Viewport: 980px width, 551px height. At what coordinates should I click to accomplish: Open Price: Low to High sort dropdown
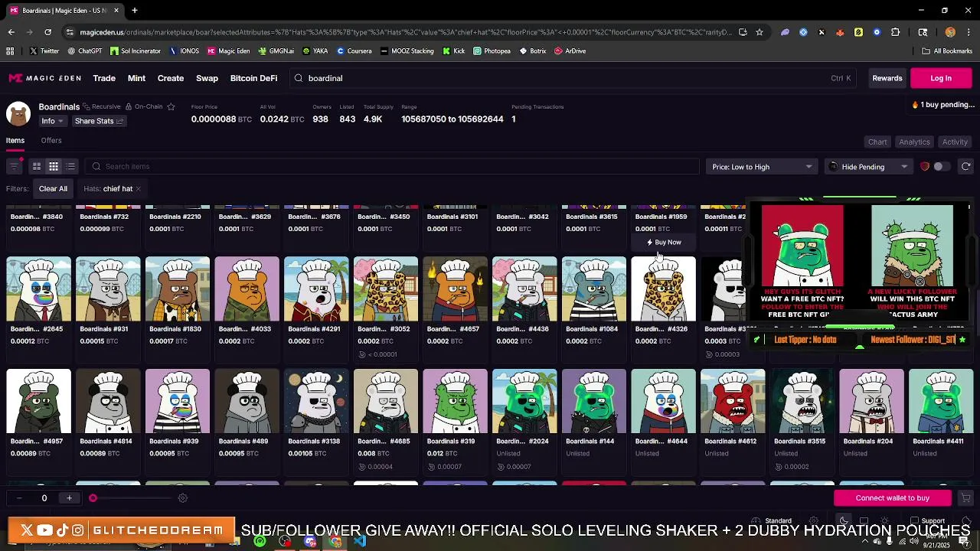762,167
